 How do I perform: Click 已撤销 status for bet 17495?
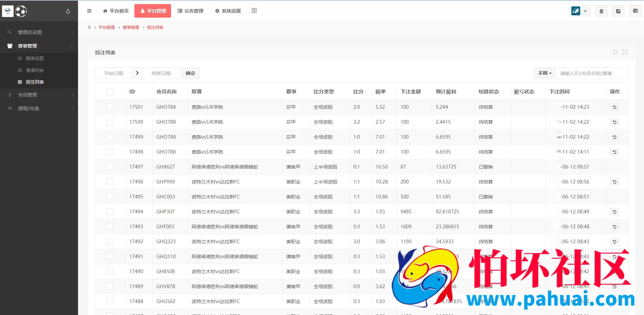coord(486,197)
